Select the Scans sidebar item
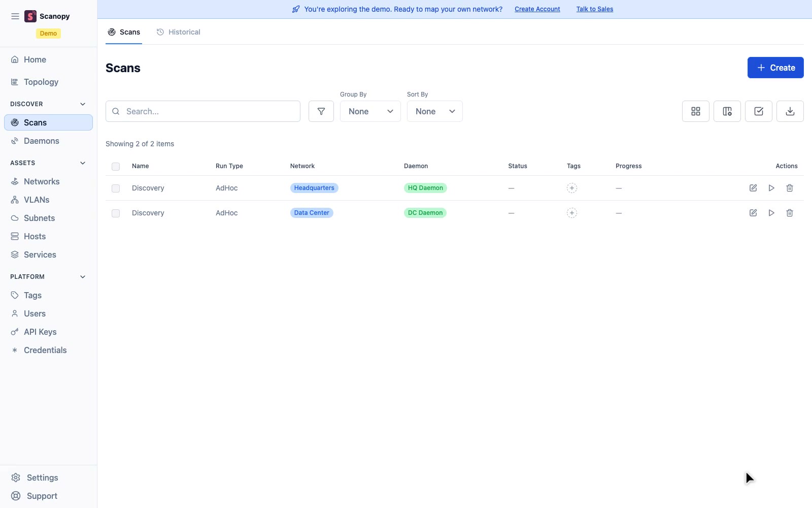The height and width of the screenshot is (508, 812). [x=48, y=122]
